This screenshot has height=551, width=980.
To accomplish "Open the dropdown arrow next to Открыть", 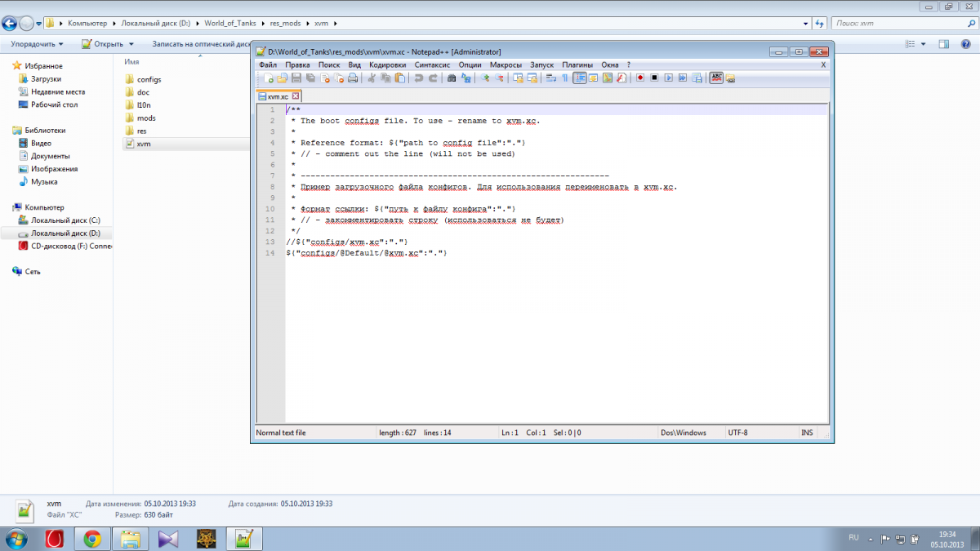I will tap(131, 44).
